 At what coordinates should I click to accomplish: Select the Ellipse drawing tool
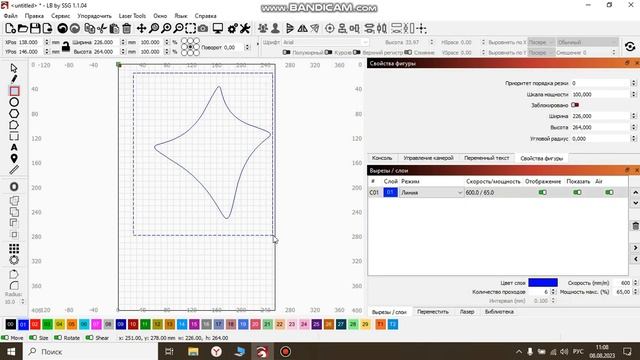14,102
